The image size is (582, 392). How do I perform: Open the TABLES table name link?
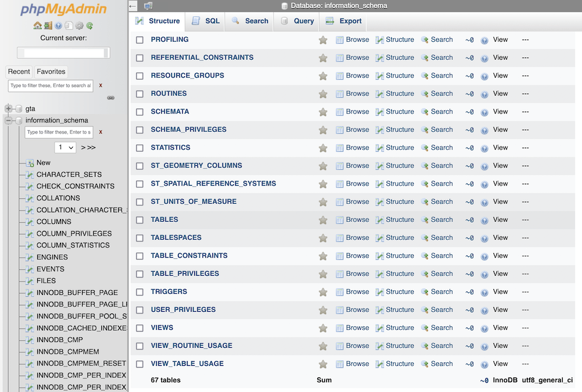click(x=165, y=219)
